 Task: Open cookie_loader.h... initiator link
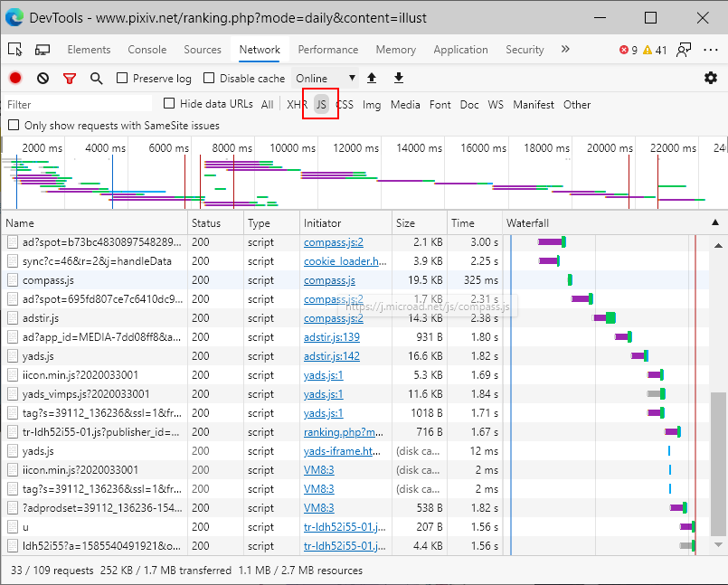pyautogui.click(x=345, y=261)
